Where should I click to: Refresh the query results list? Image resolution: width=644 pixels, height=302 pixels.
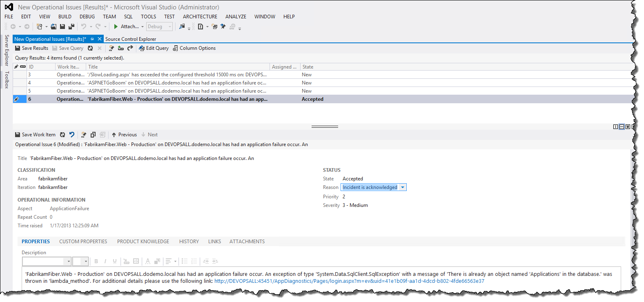point(90,48)
